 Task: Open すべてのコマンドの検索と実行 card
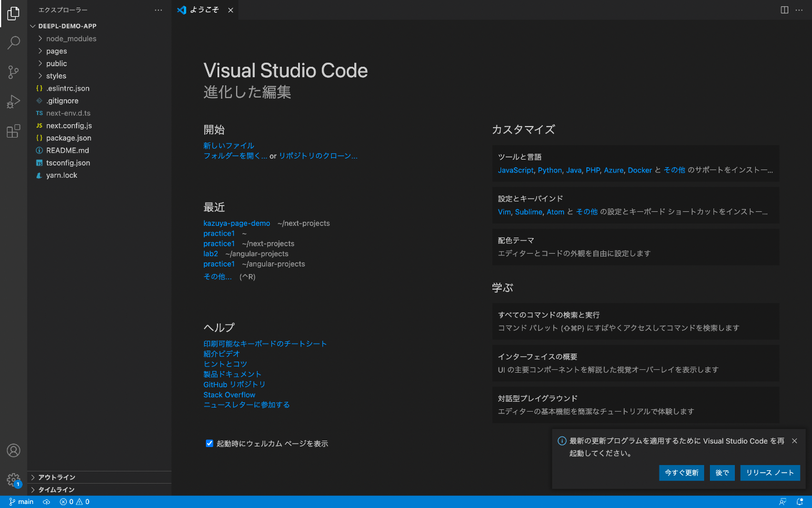pos(636,321)
